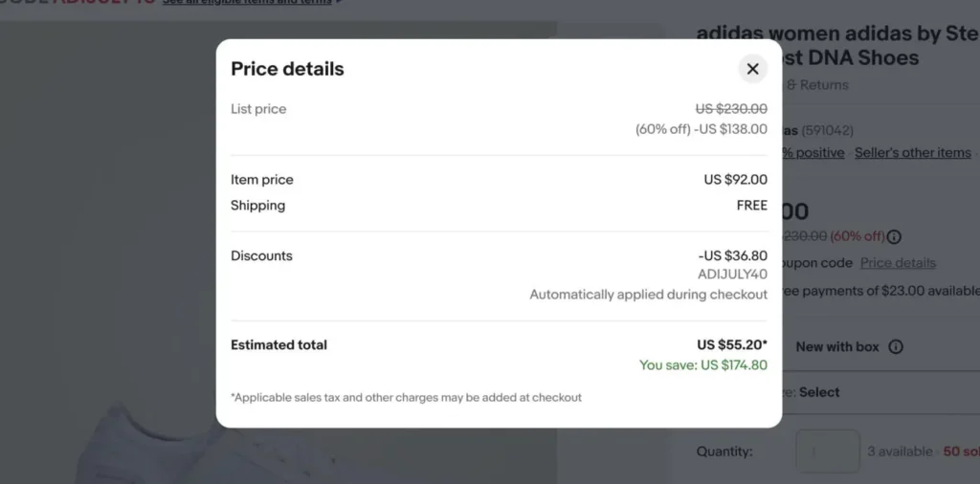Image resolution: width=980 pixels, height=484 pixels.
Task: Close the Price details dialog
Action: (752, 69)
